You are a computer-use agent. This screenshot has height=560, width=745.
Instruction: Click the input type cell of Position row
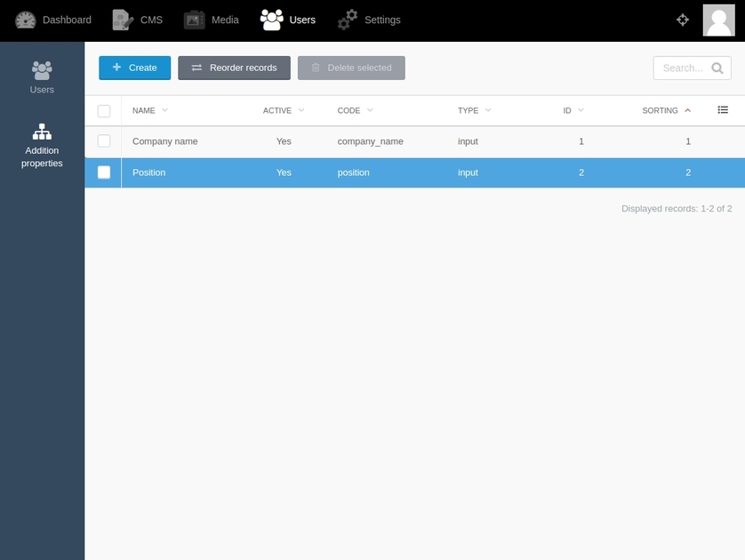(468, 173)
